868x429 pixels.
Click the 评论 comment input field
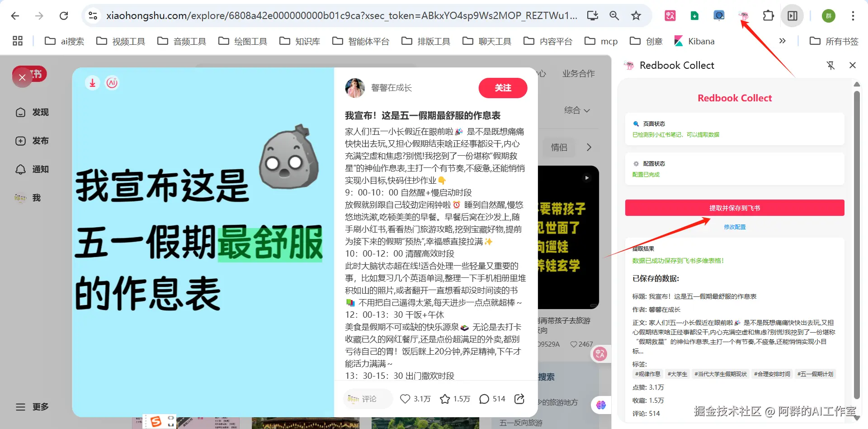368,399
